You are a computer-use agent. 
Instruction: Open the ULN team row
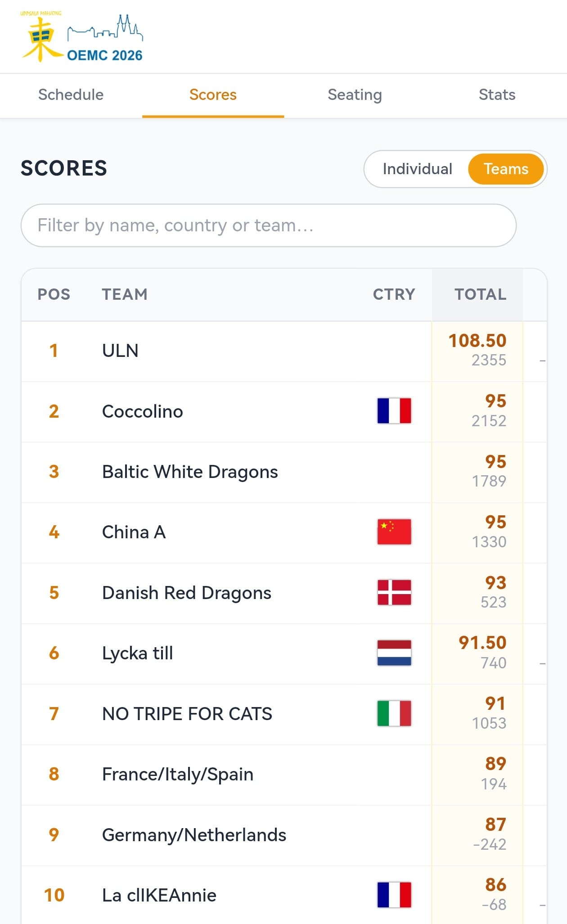pos(284,351)
